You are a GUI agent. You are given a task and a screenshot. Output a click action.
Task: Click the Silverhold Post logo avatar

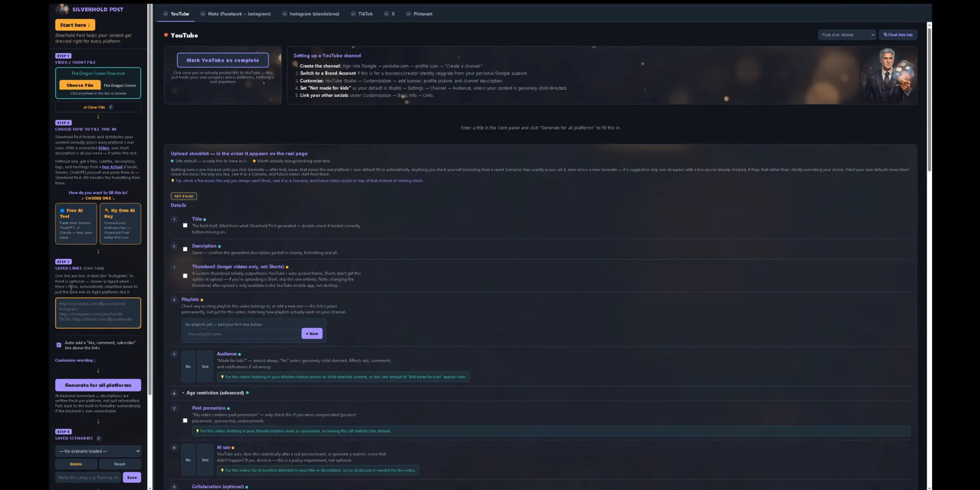[x=62, y=9]
